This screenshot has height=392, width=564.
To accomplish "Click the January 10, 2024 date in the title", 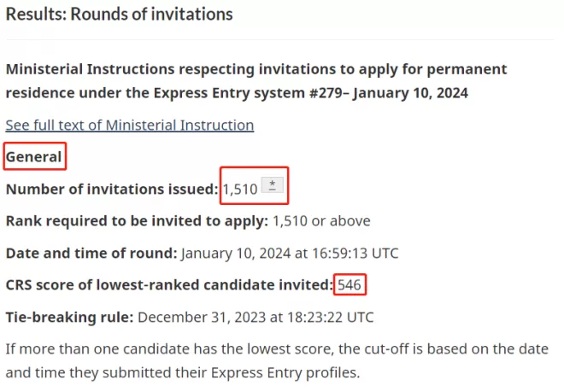I will [x=410, y=93].
